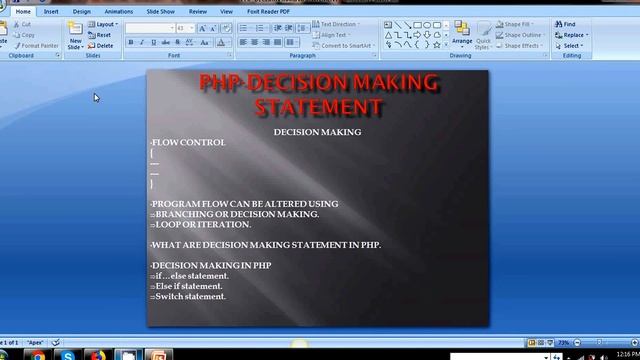Center the text

255,42
